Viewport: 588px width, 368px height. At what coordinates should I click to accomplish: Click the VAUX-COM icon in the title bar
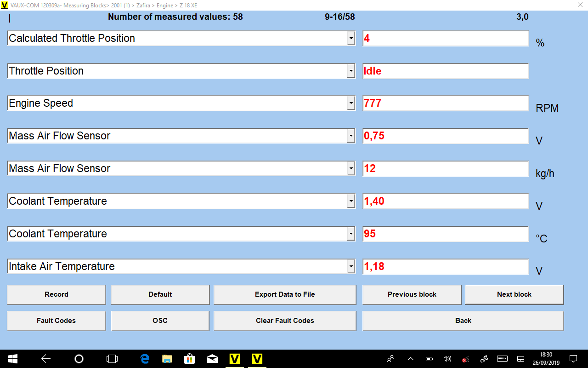coord(5,5)
